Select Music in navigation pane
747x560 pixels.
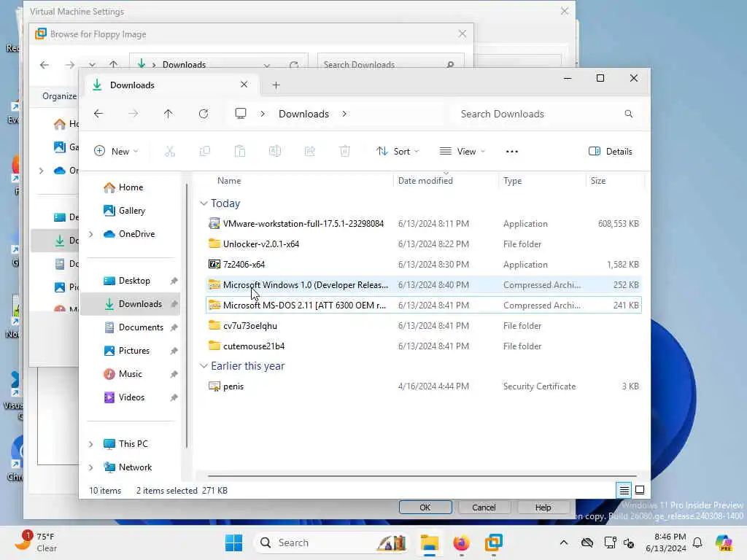(x=130, y=374)
